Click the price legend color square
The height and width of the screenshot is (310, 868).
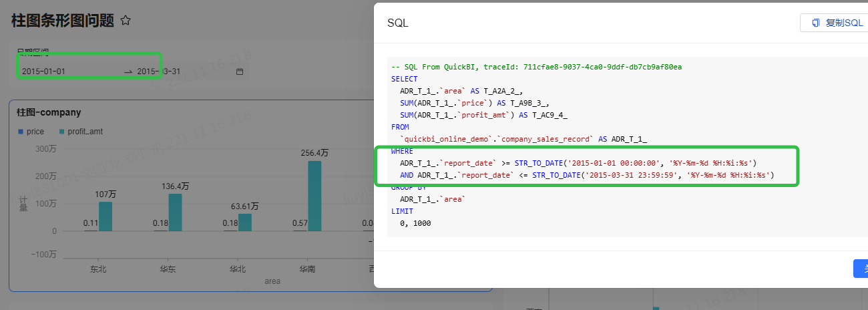[21, 132]
